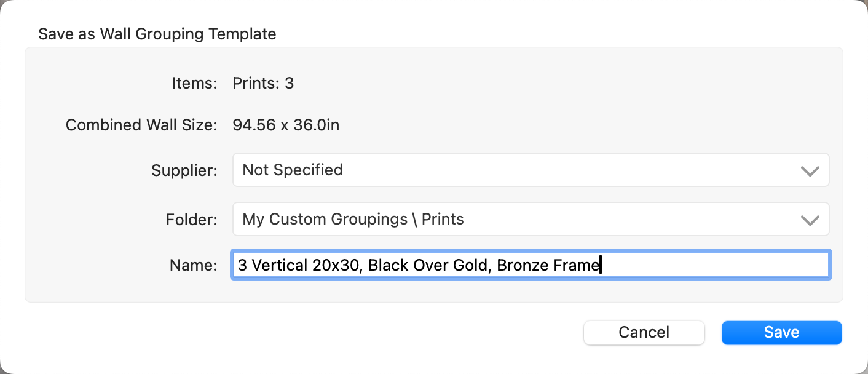Click the 'Supplier:' field label
The height and width of the screenshot is (374, 868).
[x=184, y=170]
